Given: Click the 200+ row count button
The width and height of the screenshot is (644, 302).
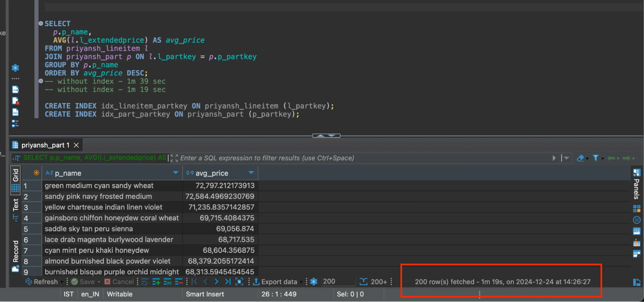Looking at the screenshot, I should pyautogui.click(x=373, y=282).
